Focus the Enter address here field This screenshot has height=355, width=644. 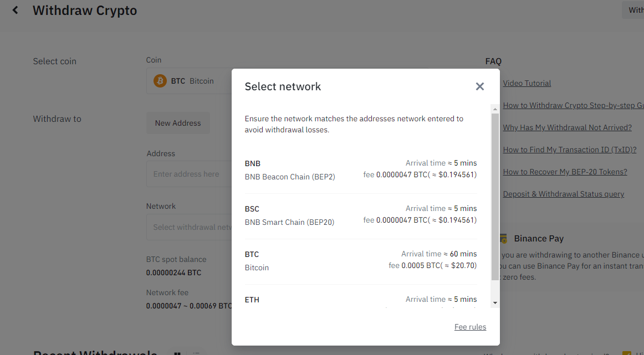(188, 174)
